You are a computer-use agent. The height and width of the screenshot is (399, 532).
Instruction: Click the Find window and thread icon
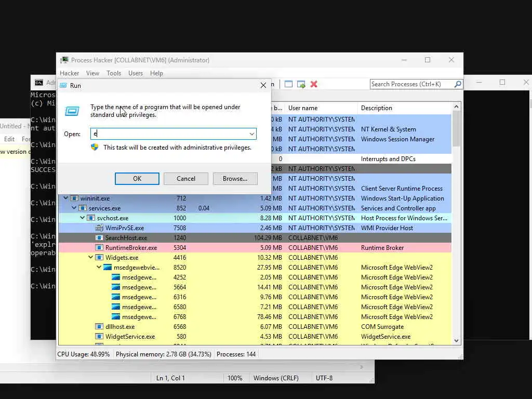(x=301, y=84)
